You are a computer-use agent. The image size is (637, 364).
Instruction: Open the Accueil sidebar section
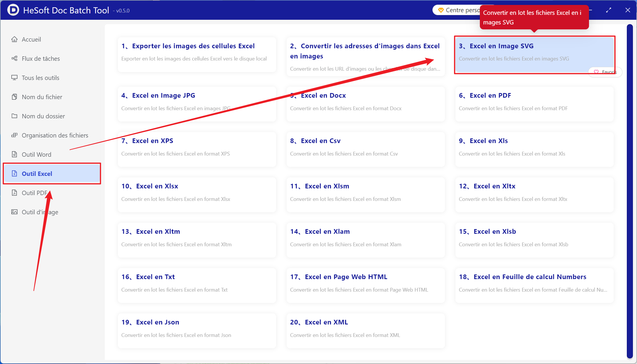[x=52, y=39]
